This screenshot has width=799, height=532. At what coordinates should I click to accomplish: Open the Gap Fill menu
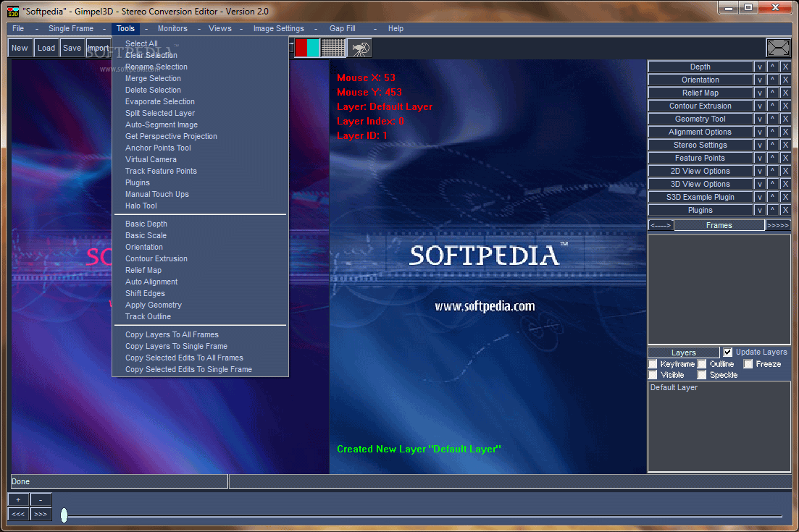click(343, 28)
